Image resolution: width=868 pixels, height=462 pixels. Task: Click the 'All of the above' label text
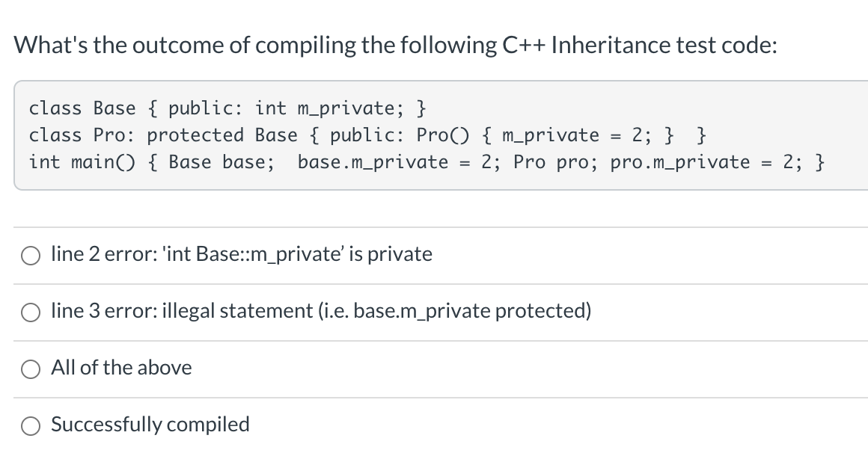(121, 368)
